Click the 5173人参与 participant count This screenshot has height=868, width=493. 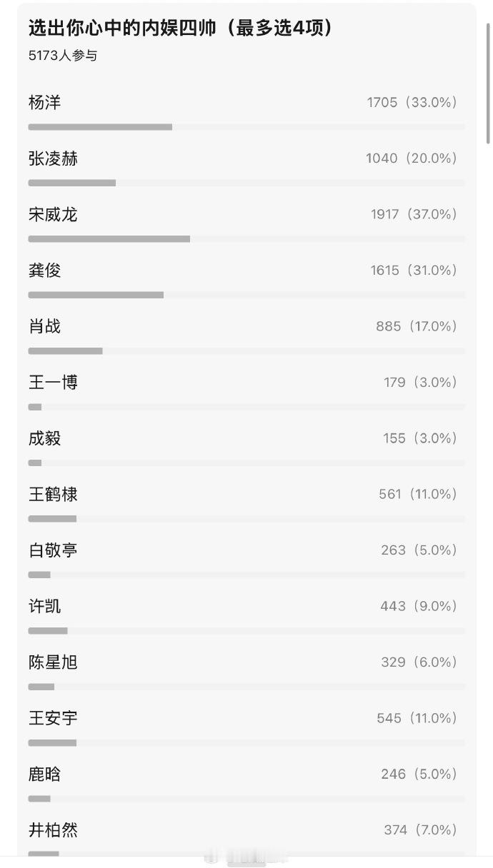point(63,56)
